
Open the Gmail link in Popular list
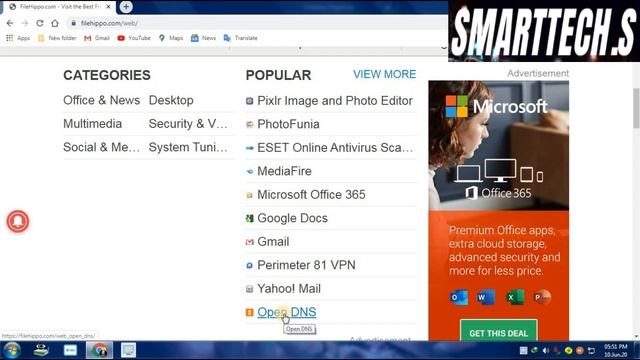pyautogui.click(x=273, y=242)
